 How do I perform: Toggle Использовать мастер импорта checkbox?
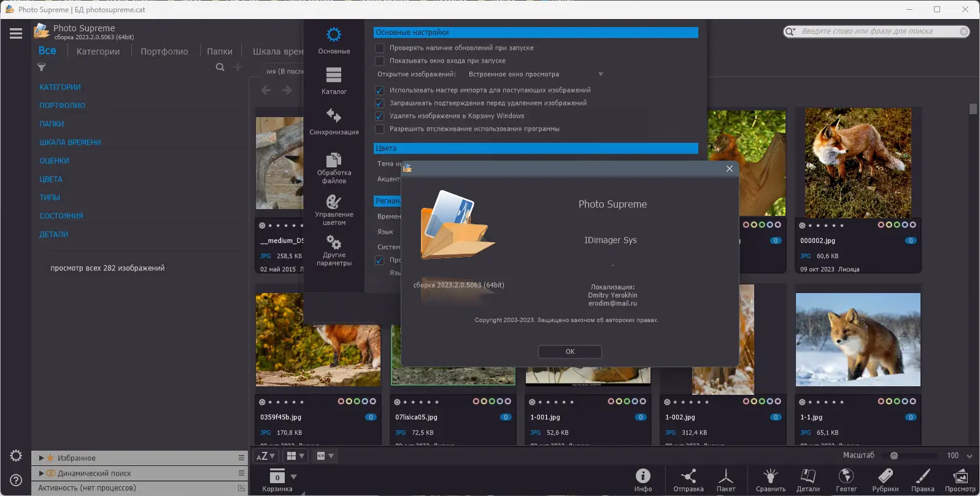pyautogui.click(x=379, y=90)
